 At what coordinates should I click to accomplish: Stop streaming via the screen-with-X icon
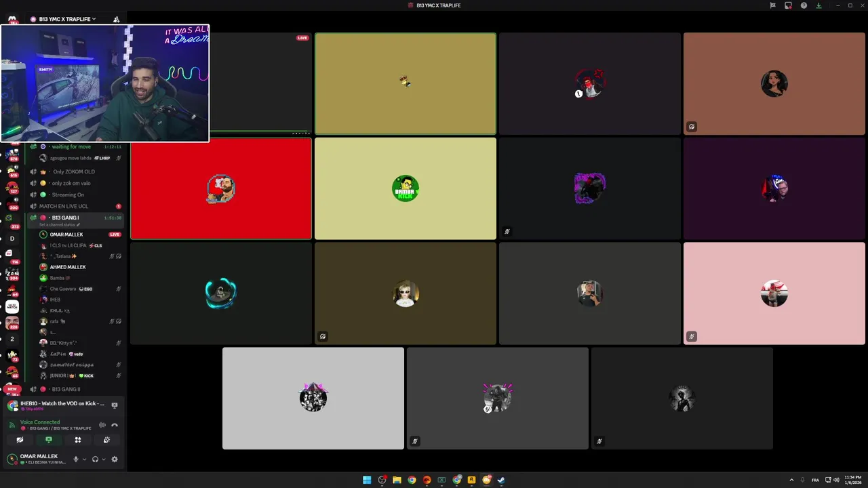pyautogui.click(x=115, y=405)
